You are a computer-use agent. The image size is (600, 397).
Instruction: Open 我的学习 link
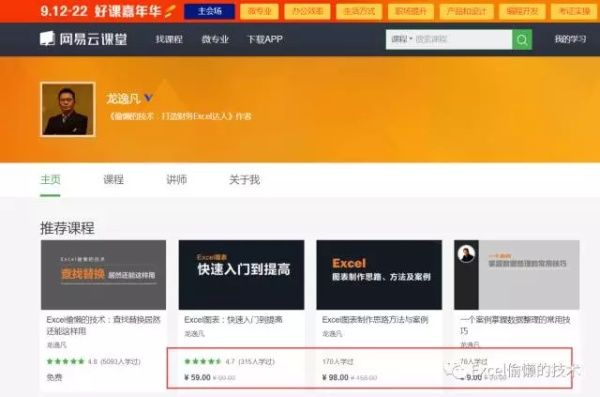point(570,39)
